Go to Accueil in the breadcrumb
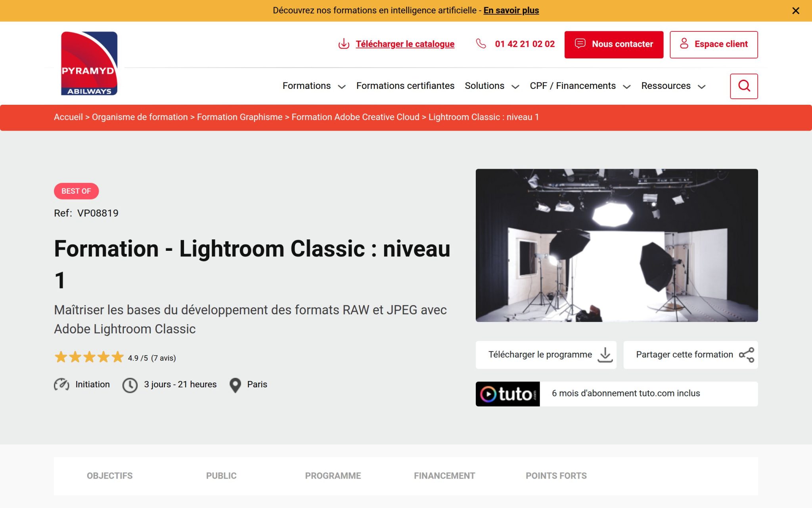812x508 pixels. [68, 117]
